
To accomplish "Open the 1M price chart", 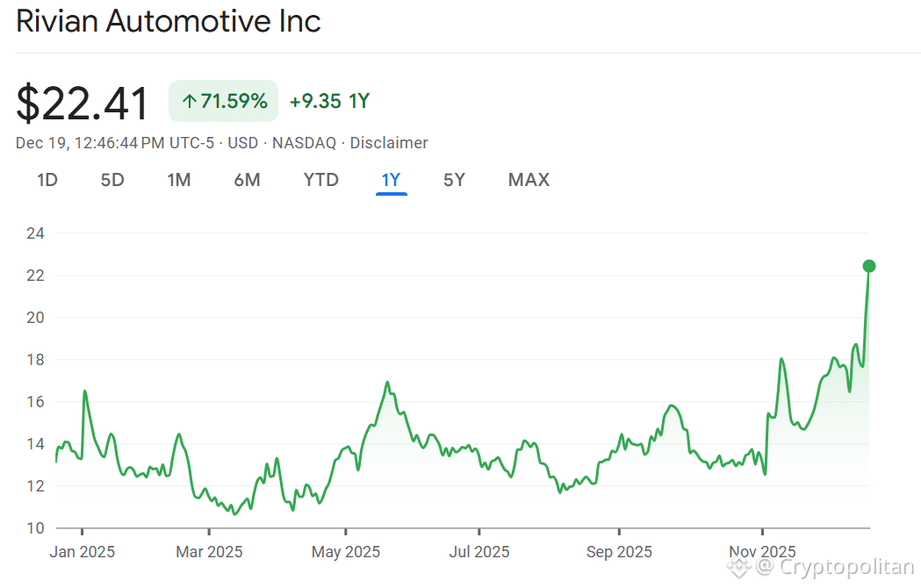I will tap(179, 179).
